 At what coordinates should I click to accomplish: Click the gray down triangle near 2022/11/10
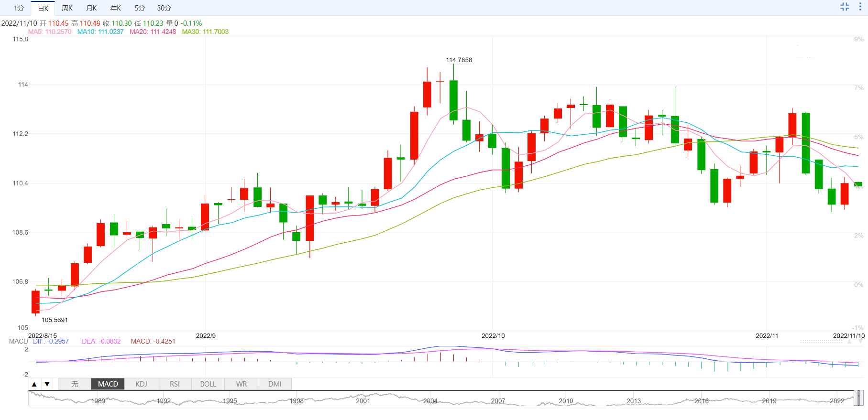pyautogui.click(x=860, y=342)
